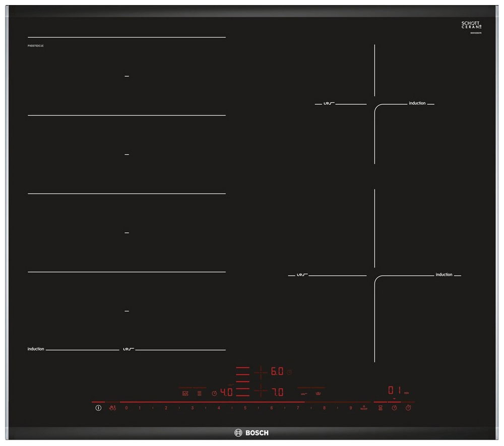
Task: Tap the arrow below the 01 min timer display
Action: pos(394,399)
